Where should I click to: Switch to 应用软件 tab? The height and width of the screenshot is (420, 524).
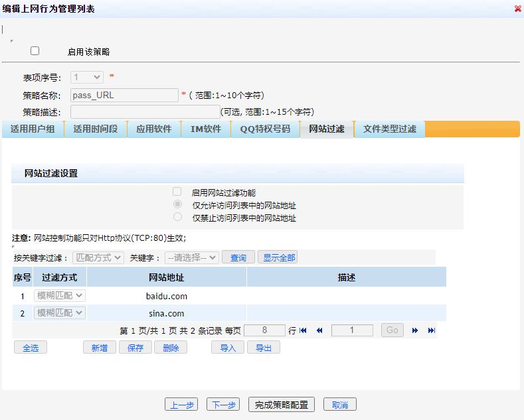pyautogui.click(x=154, y=129)
